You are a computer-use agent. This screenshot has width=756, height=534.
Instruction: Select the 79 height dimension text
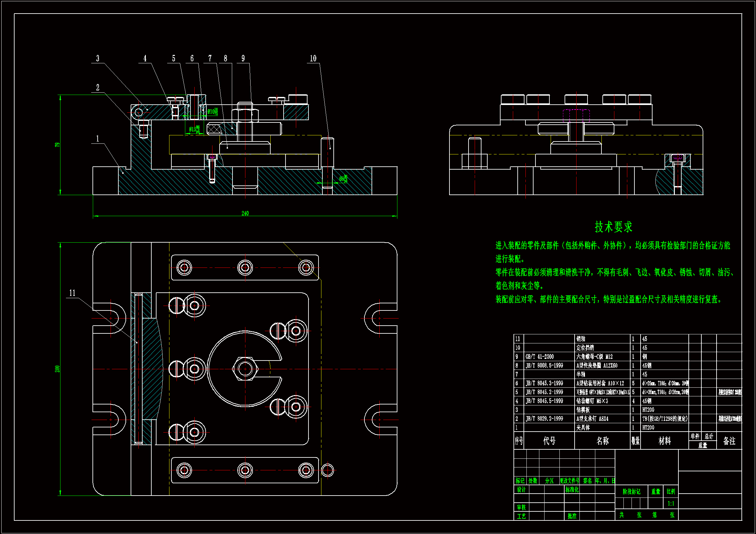coord(57,145)
